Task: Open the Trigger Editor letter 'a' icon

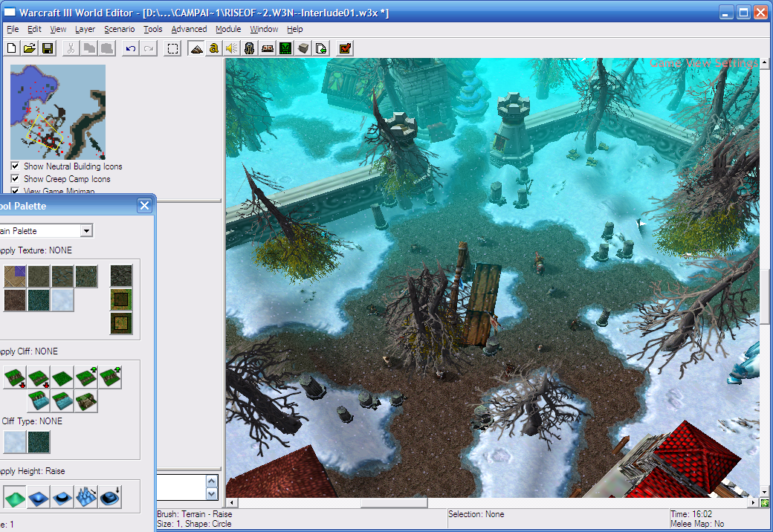Action: tap(213, 48)
